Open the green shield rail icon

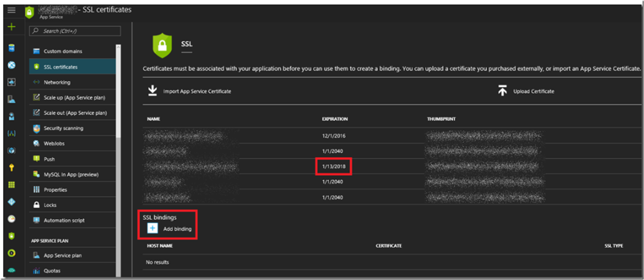[11, 236]
